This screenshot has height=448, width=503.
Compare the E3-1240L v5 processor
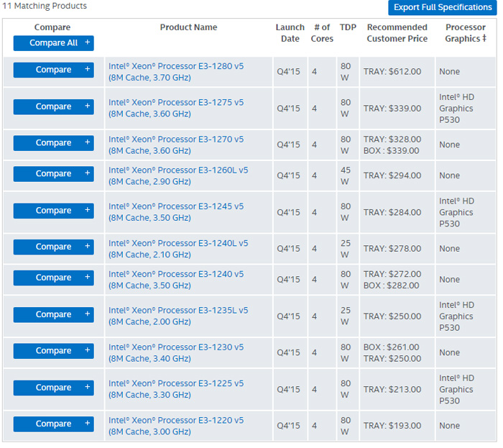54,247
